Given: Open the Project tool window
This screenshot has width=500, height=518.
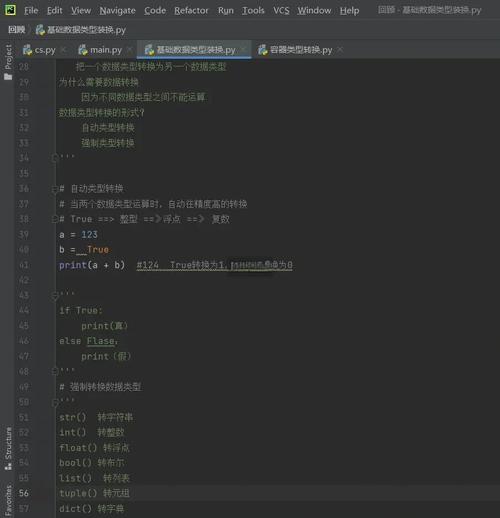Looking at the screenshot, I should point(8,62).
